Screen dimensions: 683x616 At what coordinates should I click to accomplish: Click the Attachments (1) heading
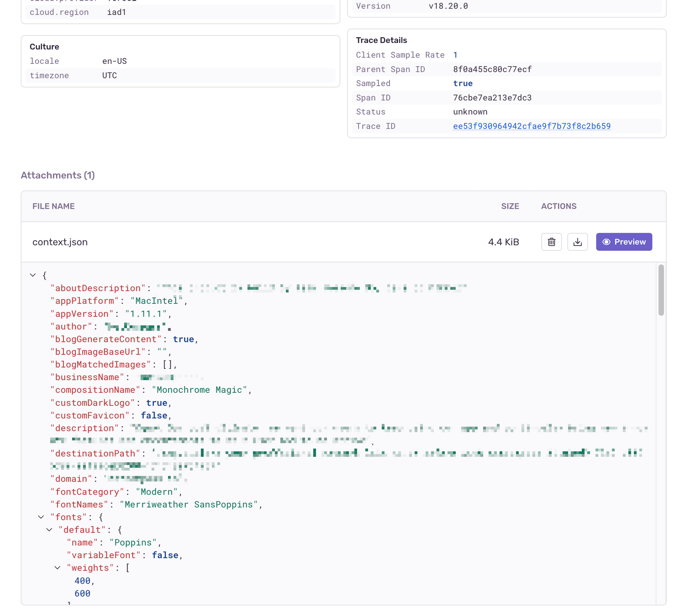point(58,175)
